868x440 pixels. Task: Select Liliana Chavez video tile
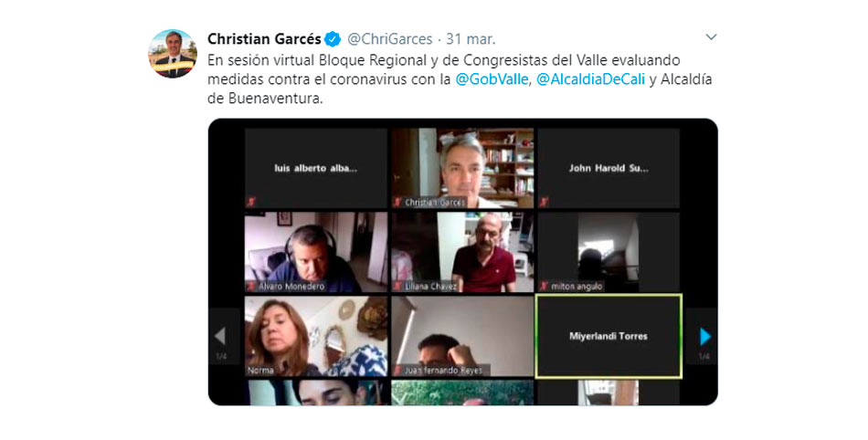(462, 252)
